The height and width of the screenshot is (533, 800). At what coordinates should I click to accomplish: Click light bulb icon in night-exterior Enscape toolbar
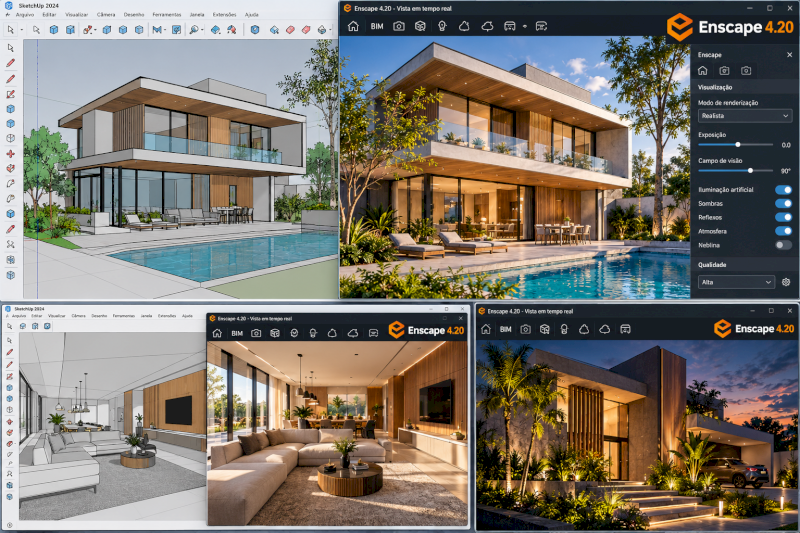coord(564,329)
